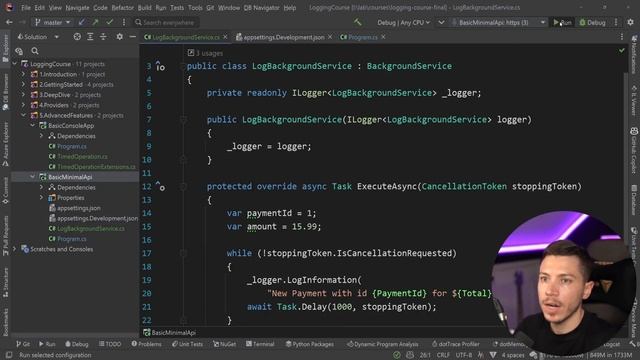Expand the 1.Introduction folder
The height and width of the screenshot is (360, 640).
click(23, 74)
